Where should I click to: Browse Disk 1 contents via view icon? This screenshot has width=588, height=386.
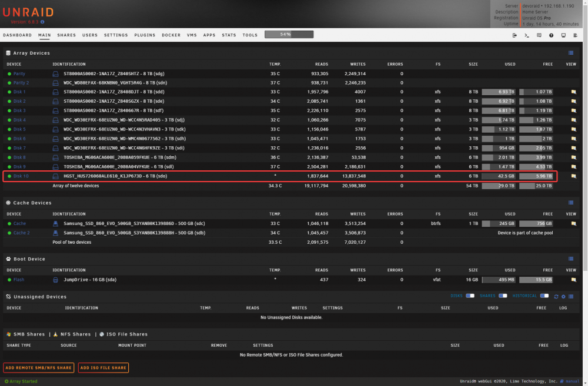coord(573,92)
